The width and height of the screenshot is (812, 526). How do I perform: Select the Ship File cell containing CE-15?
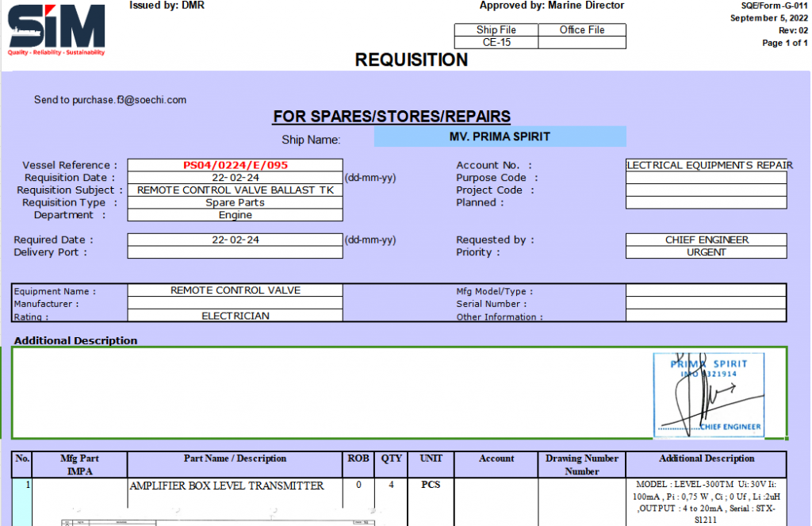(x=496, y=43)
